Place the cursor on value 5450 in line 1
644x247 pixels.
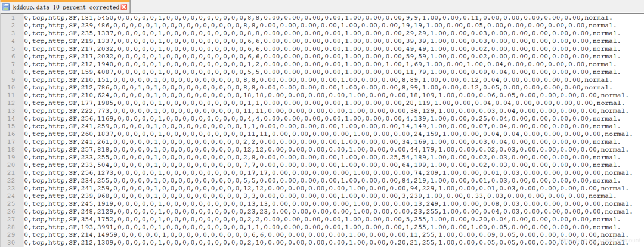pos(105,18)
